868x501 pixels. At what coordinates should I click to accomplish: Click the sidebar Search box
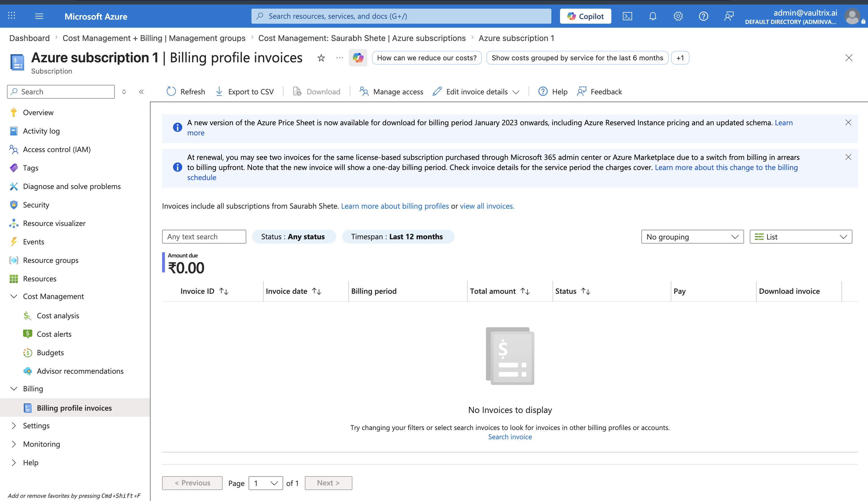click(61, 91)
